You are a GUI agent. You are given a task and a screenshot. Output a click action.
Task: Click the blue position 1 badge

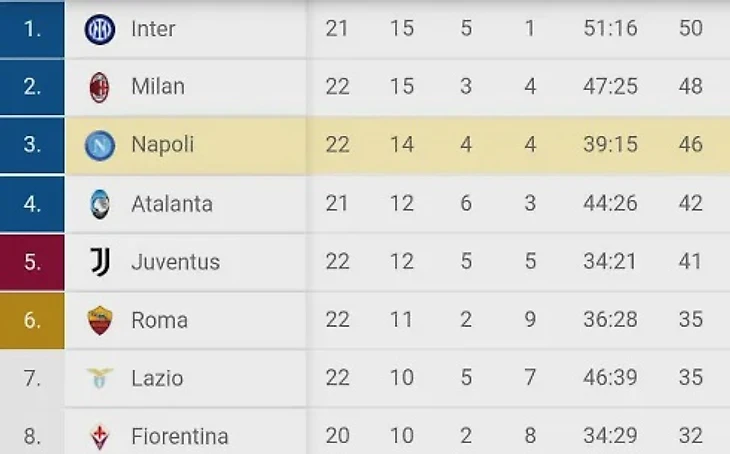point(32,29)
